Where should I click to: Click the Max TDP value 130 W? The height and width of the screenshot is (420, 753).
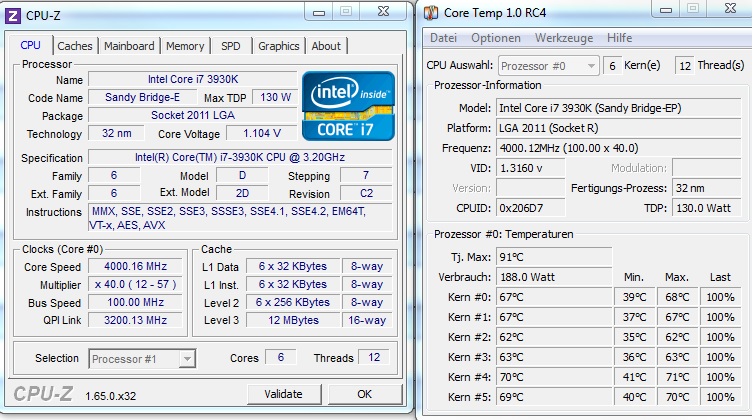click(275, 97)
